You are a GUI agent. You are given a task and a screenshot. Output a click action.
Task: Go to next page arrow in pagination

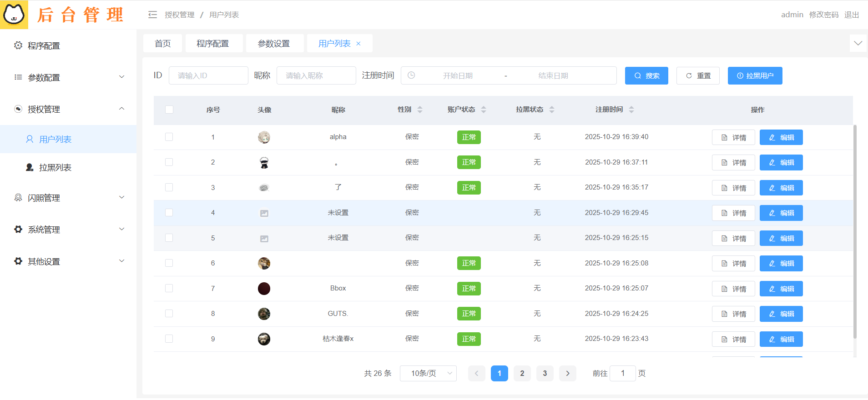[567, 373]
